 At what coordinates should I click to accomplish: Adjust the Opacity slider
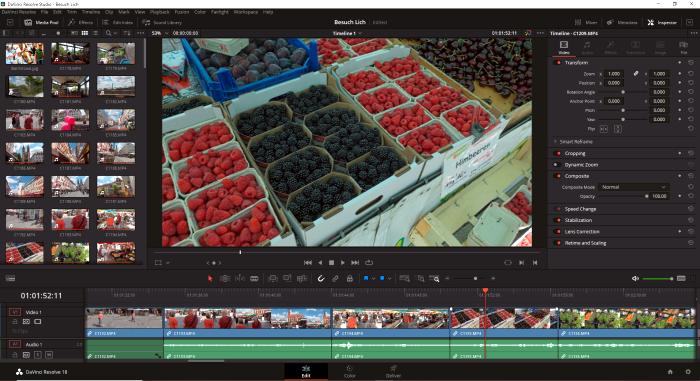622,196
